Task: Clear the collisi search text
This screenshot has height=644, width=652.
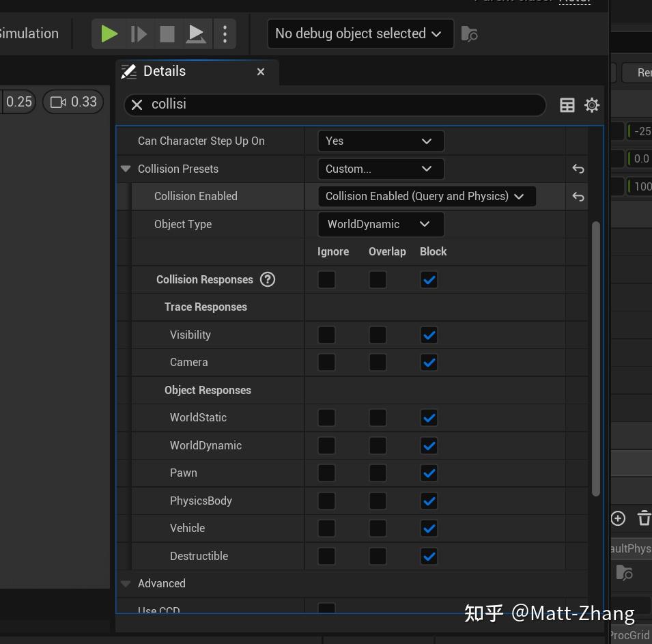Action: (137, 104)
